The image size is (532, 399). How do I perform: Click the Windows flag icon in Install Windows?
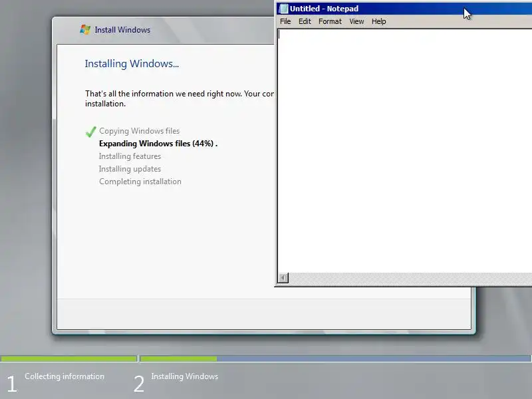[x=85, y=29]
